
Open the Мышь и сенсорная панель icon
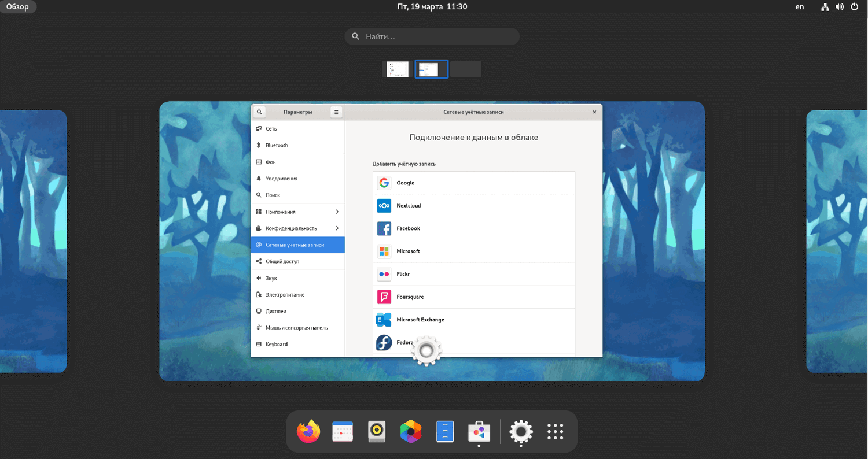(x=259, y=328)
